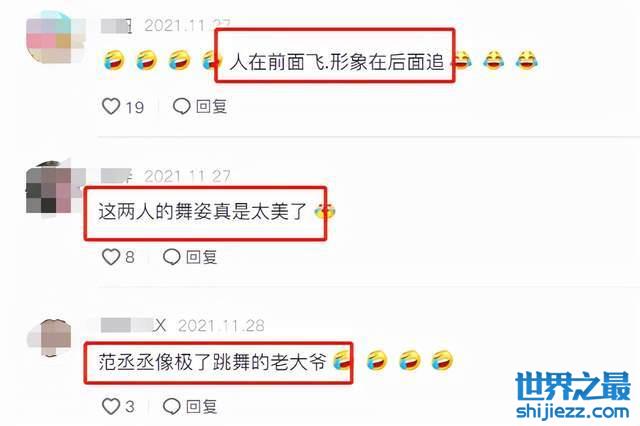
Task: Like the comment with 3 likes
Action: [111, 406]
